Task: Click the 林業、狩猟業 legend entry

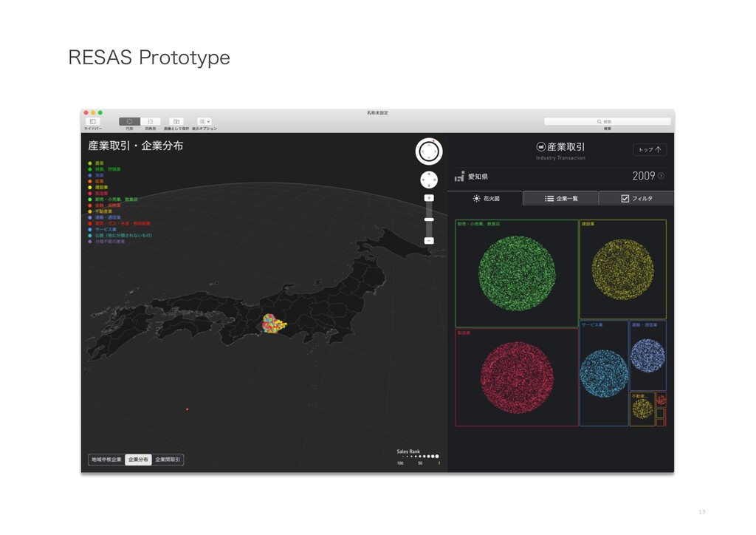Action: click(105, 169)
